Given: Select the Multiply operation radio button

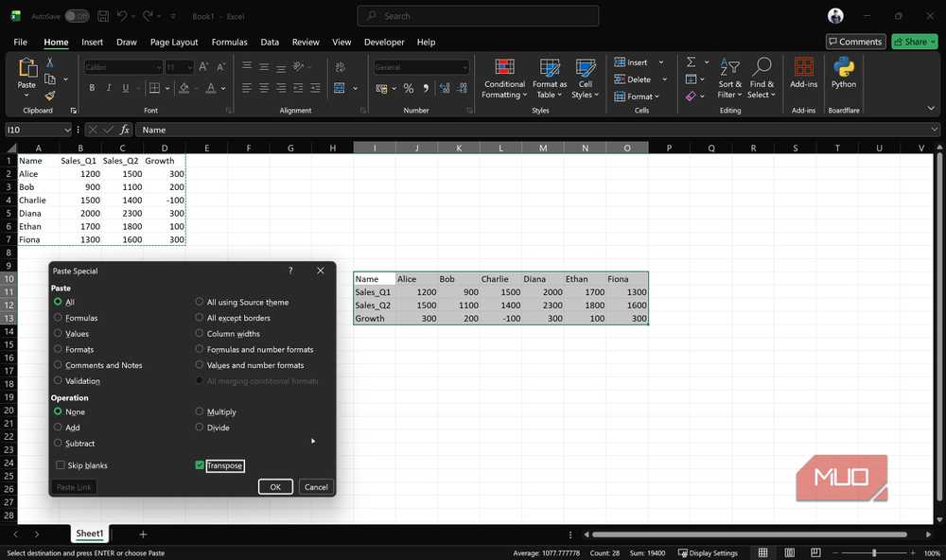Looking at the screenshot, I should pyautogui.click(x=199, y=411).
